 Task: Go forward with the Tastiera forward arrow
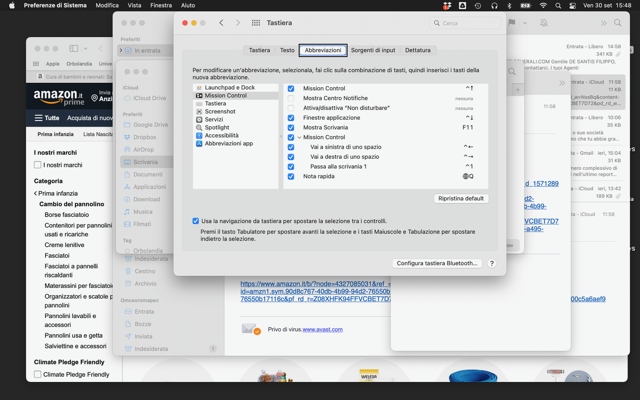tap(238, 23)
